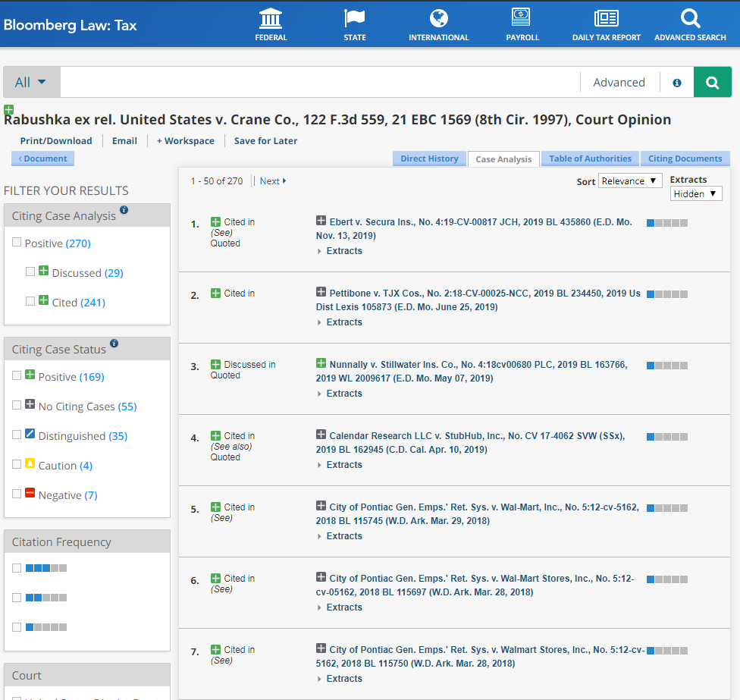Screen dimensions: 740x700
Task: Enable the Distinguished (35) status checkbox
Action: (17, 435)
